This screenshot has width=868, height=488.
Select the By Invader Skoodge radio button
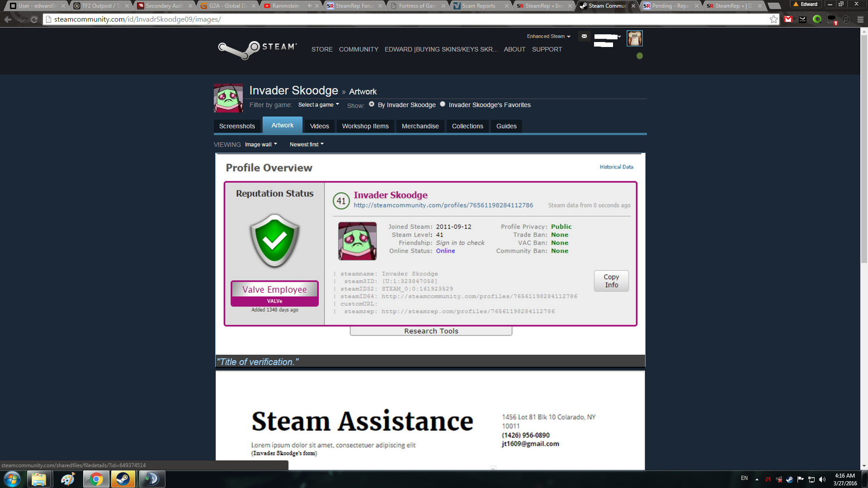pos(372,104)
